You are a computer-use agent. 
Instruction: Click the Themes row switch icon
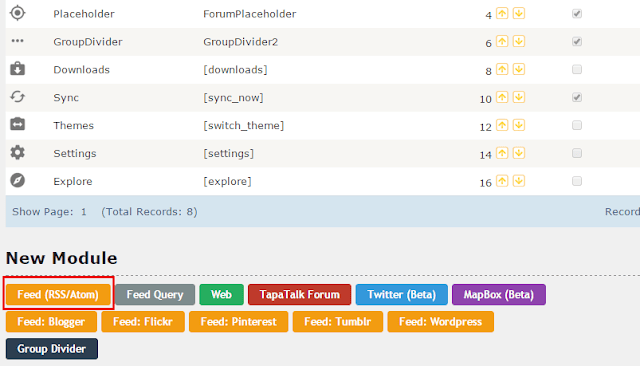(17, 124)
